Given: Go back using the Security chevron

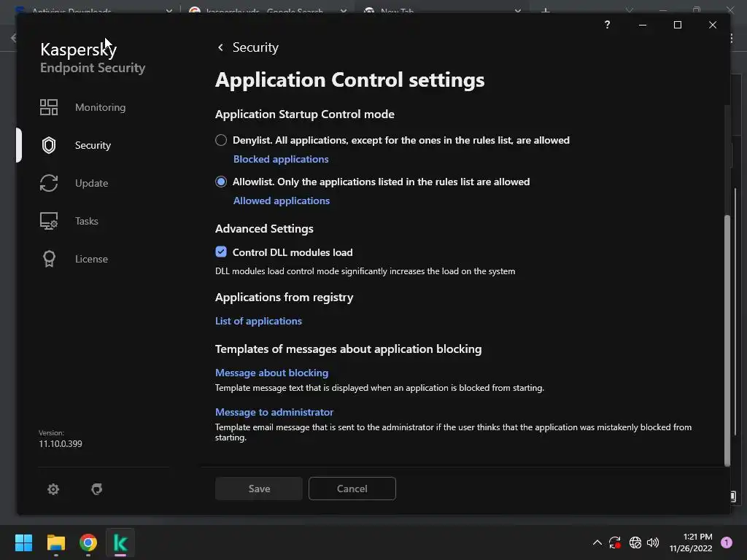Looking at the screenshot, I should 220,47.
